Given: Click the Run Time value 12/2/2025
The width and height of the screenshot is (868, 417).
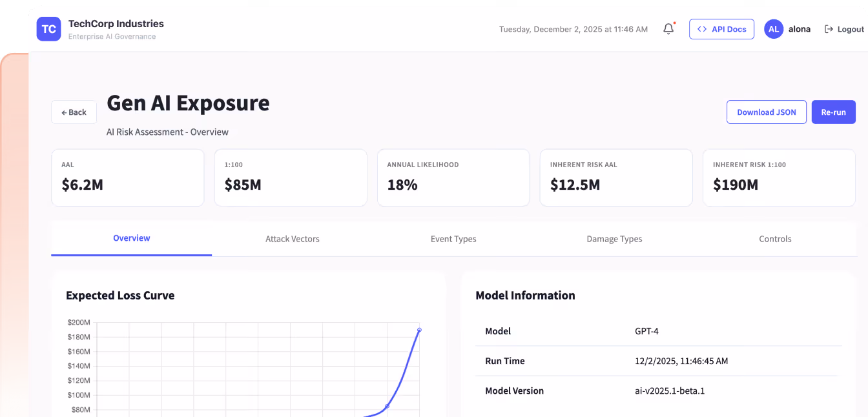Looking at the screenshot, I should [x=681, y=361].
